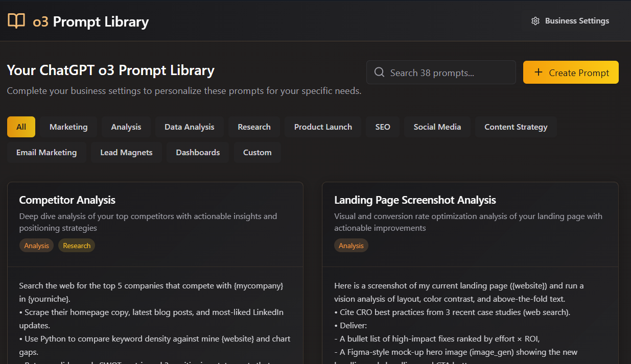Choose the Email Marketing filter
The height and width of the screenshot is (364, 631).
[46, 153]
